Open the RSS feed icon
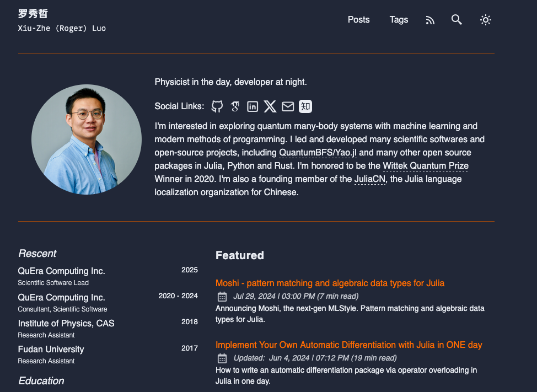This screenshot has width=537, height=392. click(x=430, y=20)
